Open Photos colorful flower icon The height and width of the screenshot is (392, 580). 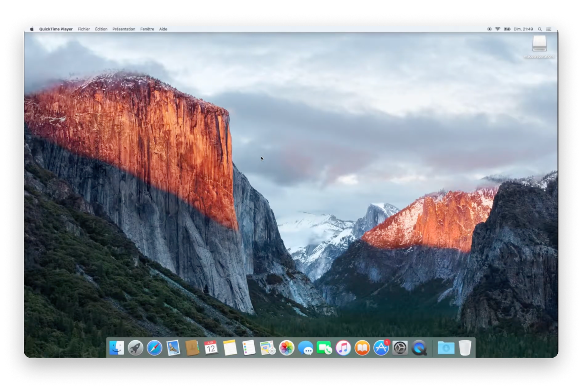(x=287, y=348)
